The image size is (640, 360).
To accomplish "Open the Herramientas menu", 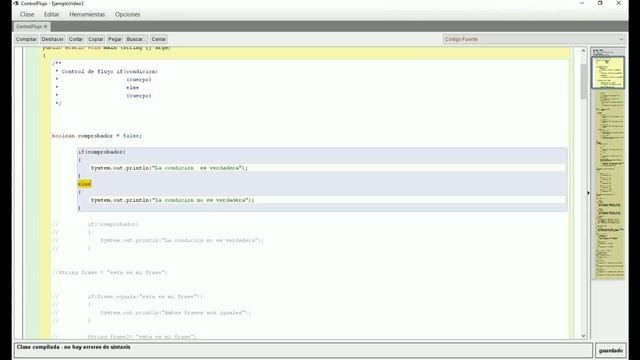I will pos(87,14).
